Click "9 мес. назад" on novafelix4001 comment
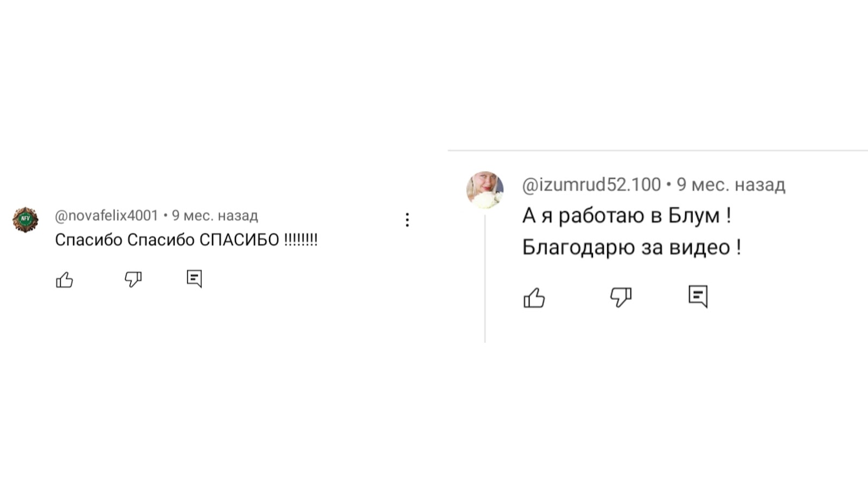Screen dimensions: 868x488 (215, 216)
